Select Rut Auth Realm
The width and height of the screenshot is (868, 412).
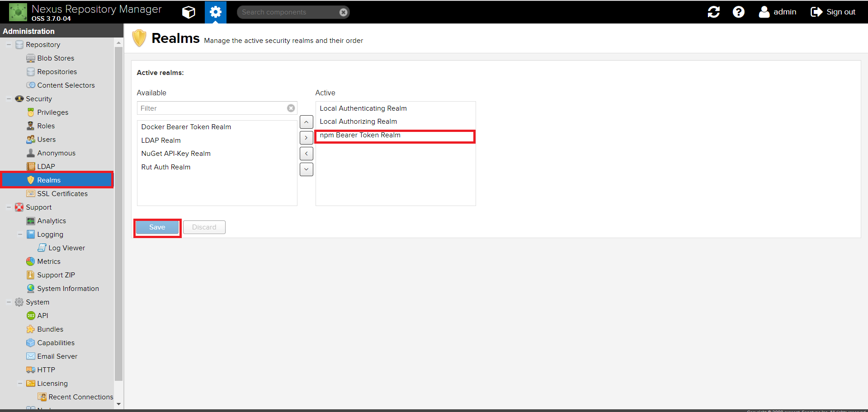pos(217,167)
